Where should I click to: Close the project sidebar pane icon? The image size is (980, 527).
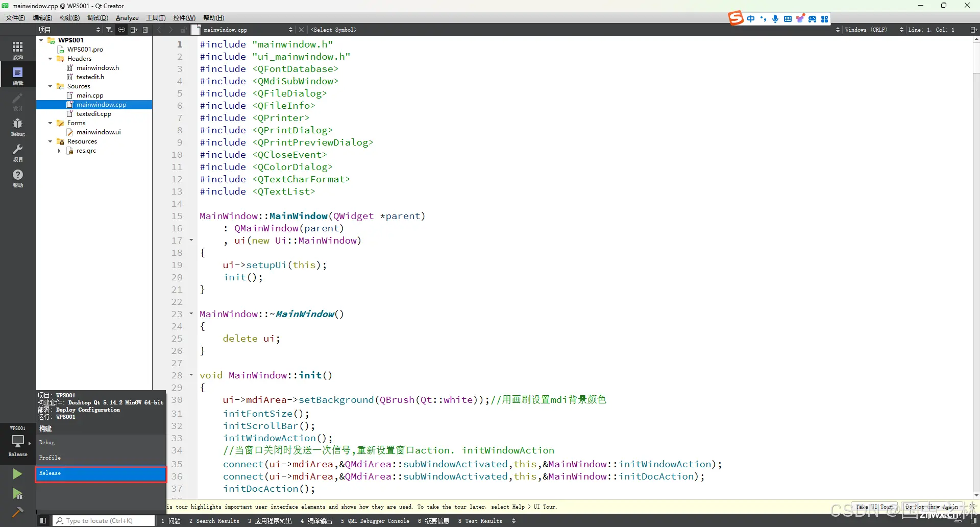(x=145, y=30)
